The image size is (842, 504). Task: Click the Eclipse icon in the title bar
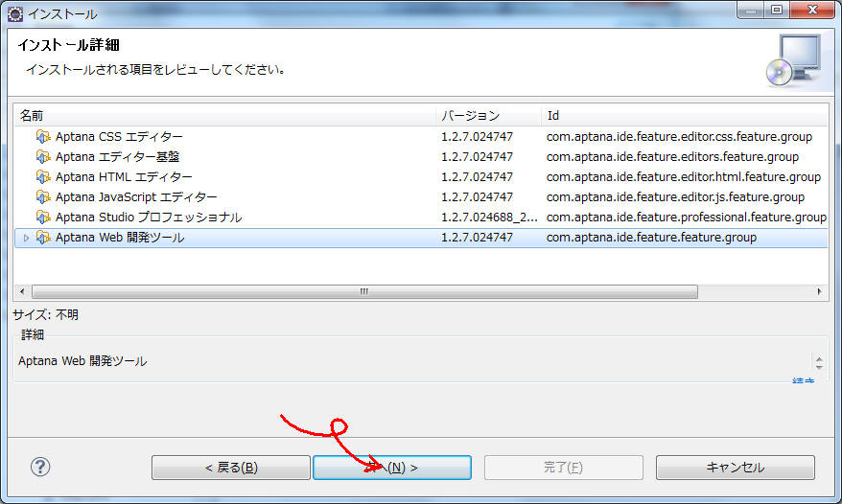14,13
